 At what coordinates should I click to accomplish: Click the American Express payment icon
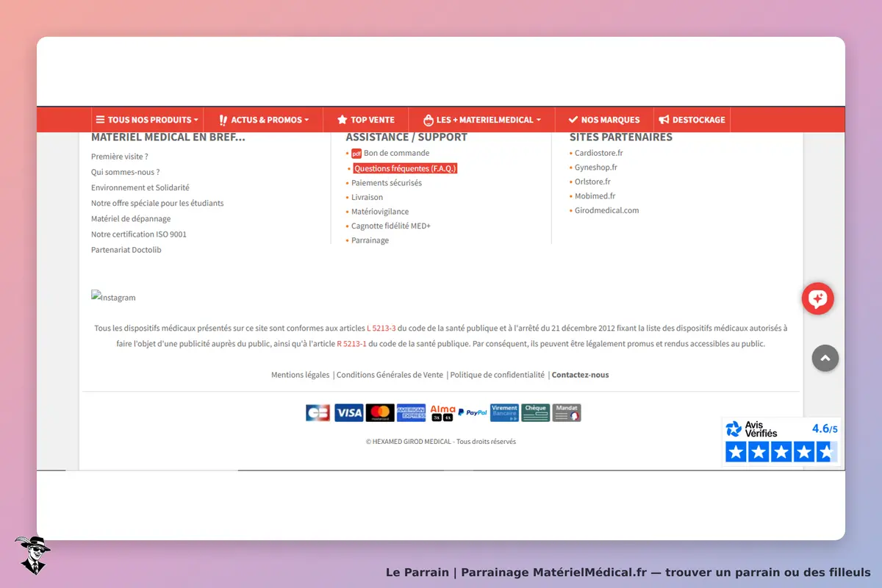click(x=412, y=413)
